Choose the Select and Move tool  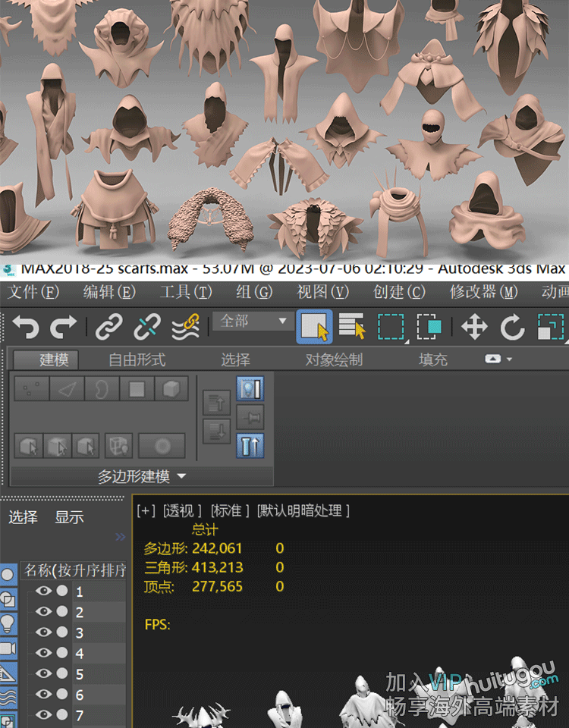click(474, 328)
